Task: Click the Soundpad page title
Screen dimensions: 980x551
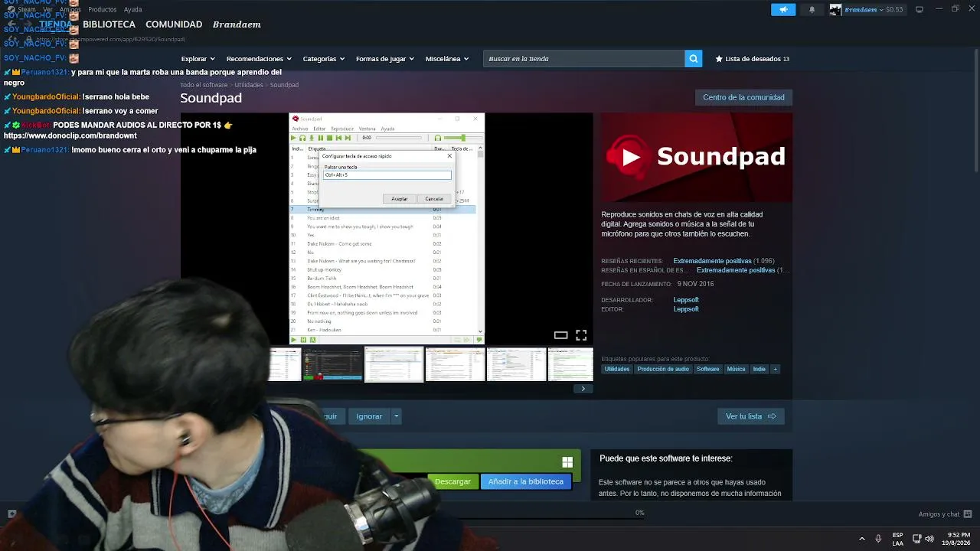Action: 211,98
